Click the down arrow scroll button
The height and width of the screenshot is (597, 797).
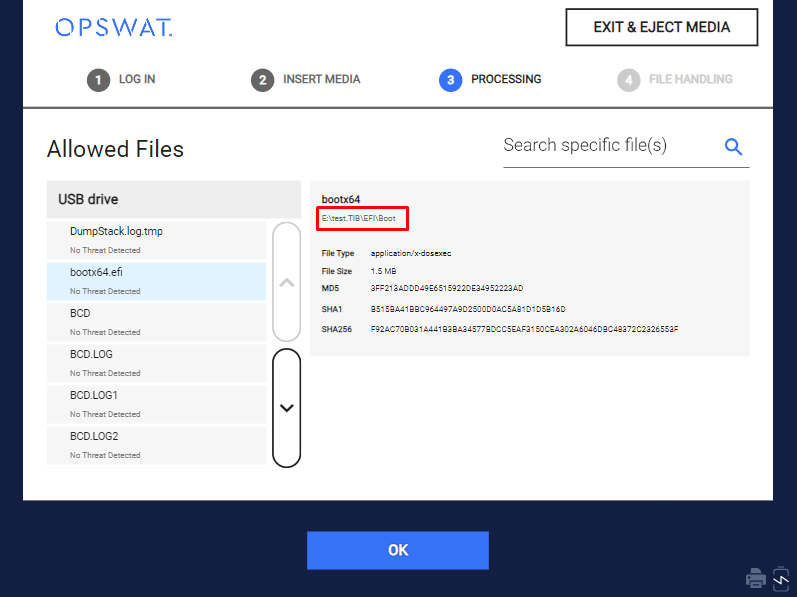coord(287,408)
